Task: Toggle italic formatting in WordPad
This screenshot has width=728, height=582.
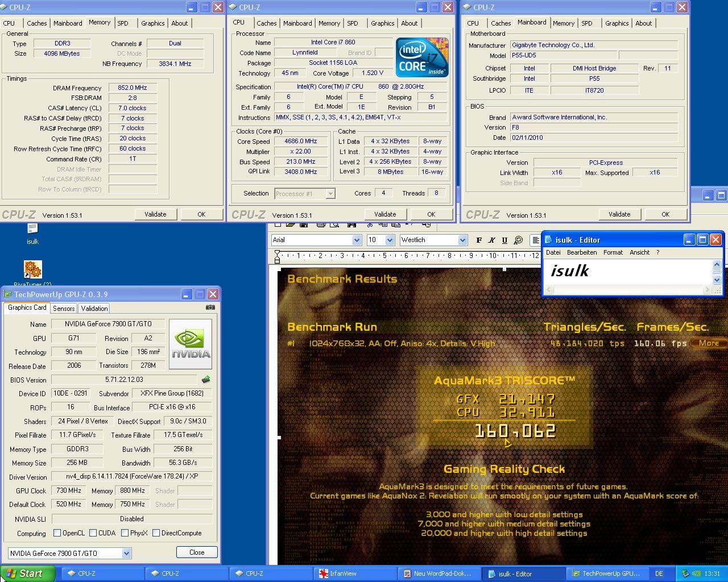Action: click(x=492, y=240)
